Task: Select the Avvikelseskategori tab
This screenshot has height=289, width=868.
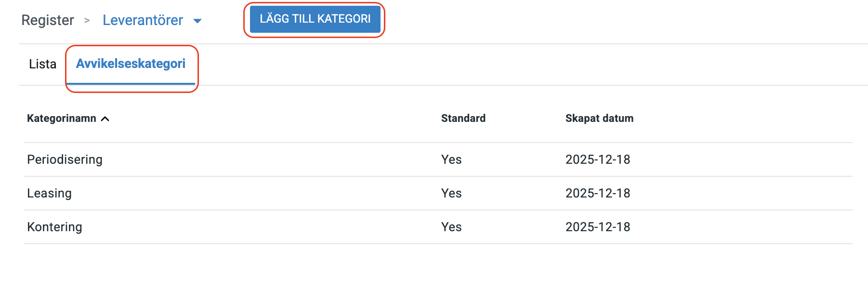Action: (131, 64)
